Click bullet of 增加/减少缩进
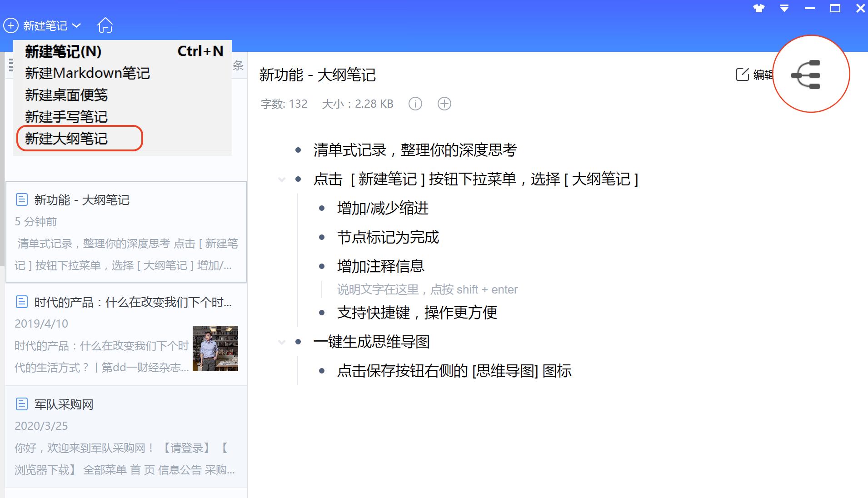 pos(322,208)
